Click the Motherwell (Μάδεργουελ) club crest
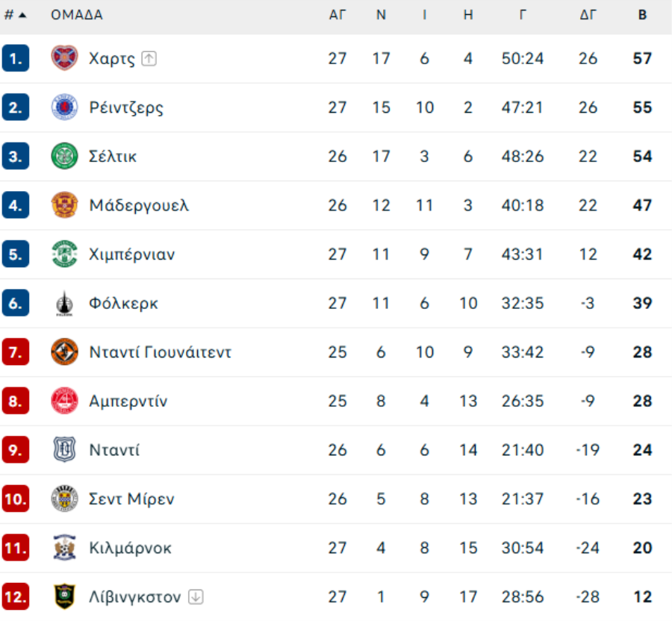 pyautogui.click(x=64, y=205)
